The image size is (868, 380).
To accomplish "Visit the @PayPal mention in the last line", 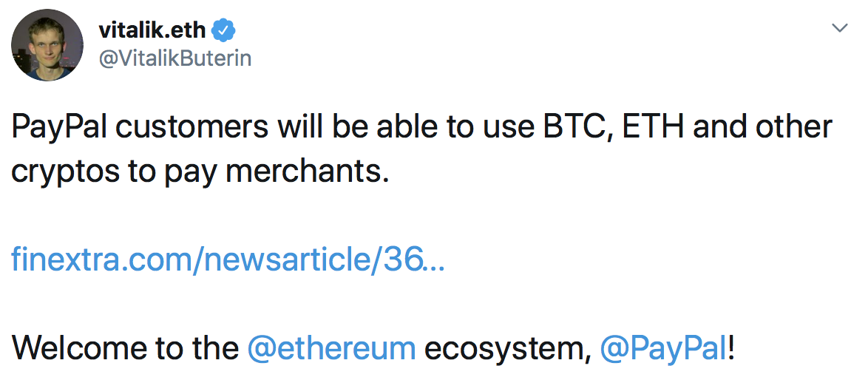I will (x=663, y=347).
